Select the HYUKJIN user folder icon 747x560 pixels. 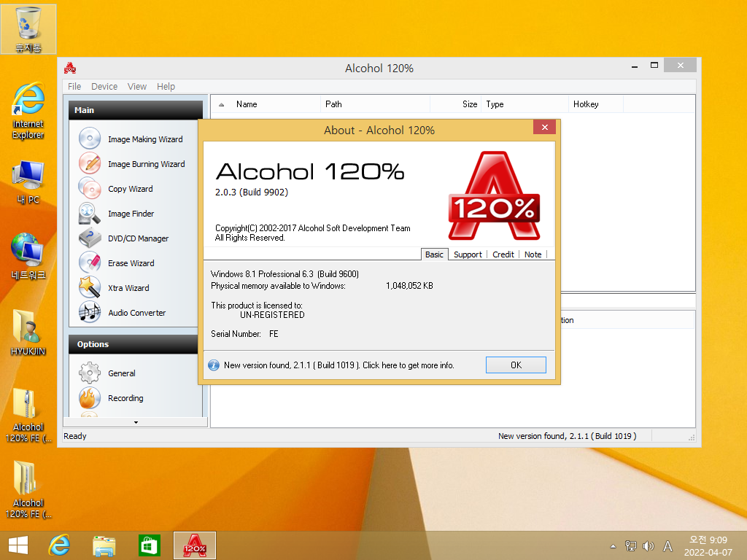click(28, 332)
